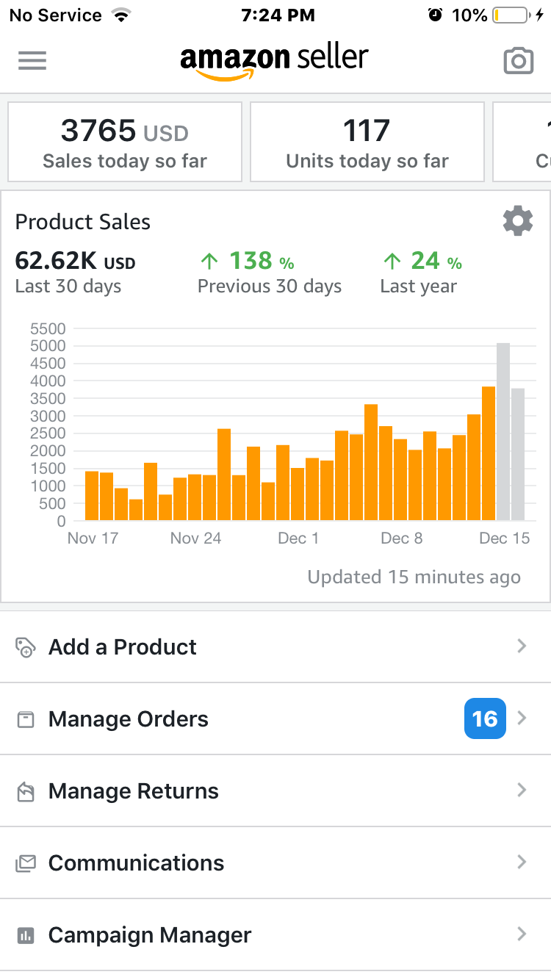The height and width of the screenshot is (980, 551).
Task: Tap the camera scan icon
Action: point(518,61)
